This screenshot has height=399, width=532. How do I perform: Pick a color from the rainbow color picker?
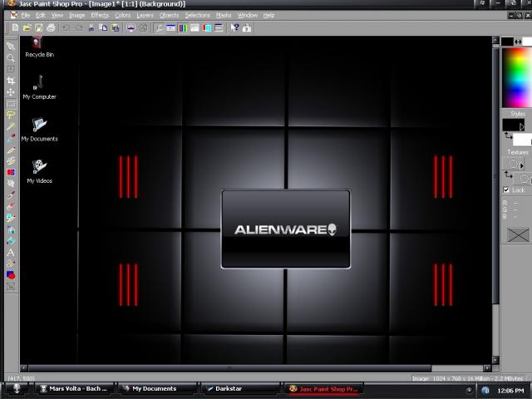click(x=517, y=77)
